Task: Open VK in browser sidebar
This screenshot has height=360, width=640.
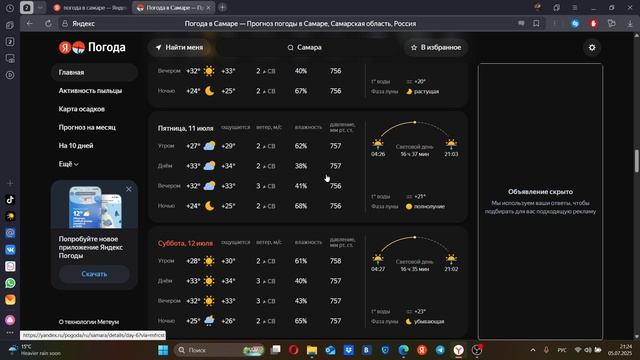Action: point(10,249)
